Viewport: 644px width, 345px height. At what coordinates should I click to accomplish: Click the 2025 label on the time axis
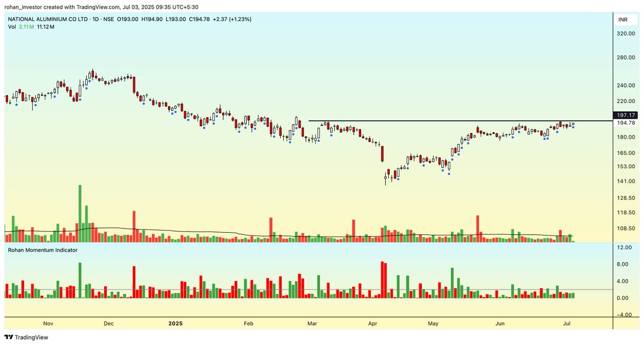(x=176, y=324)
